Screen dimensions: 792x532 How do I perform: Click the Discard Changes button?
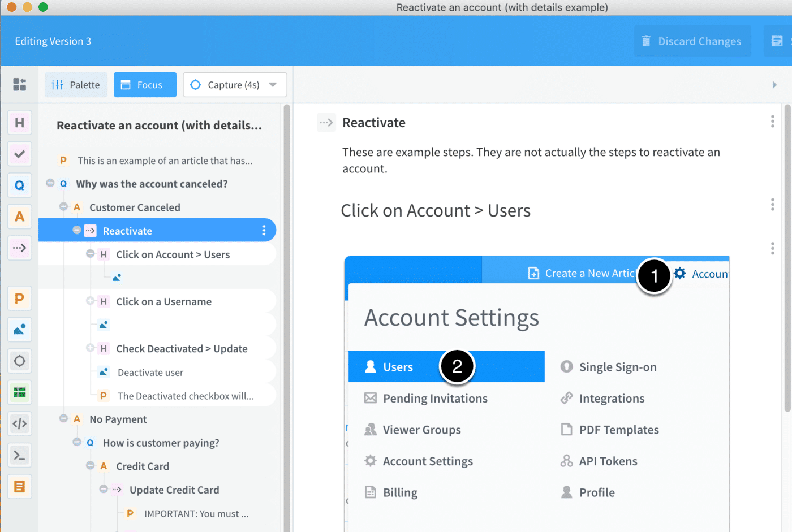(692, 41)
